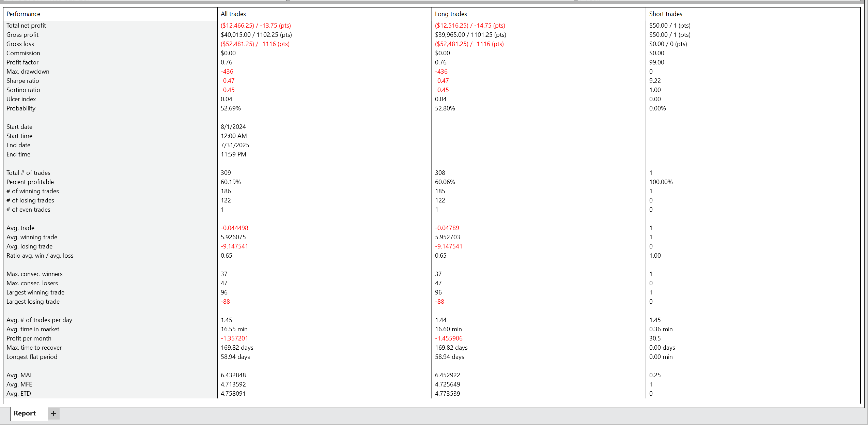Select All trades Avg. MAE 6.432848
868x425 pixels.
233,375
